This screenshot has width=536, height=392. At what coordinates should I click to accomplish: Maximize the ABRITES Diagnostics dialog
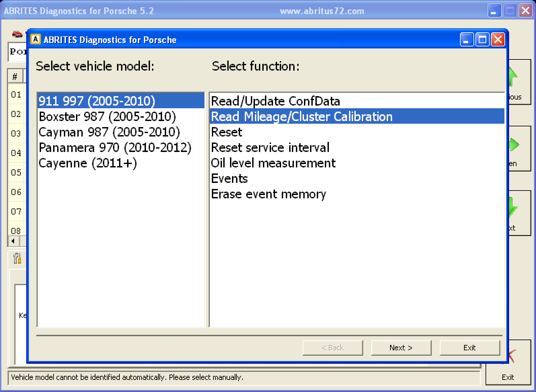483,40
